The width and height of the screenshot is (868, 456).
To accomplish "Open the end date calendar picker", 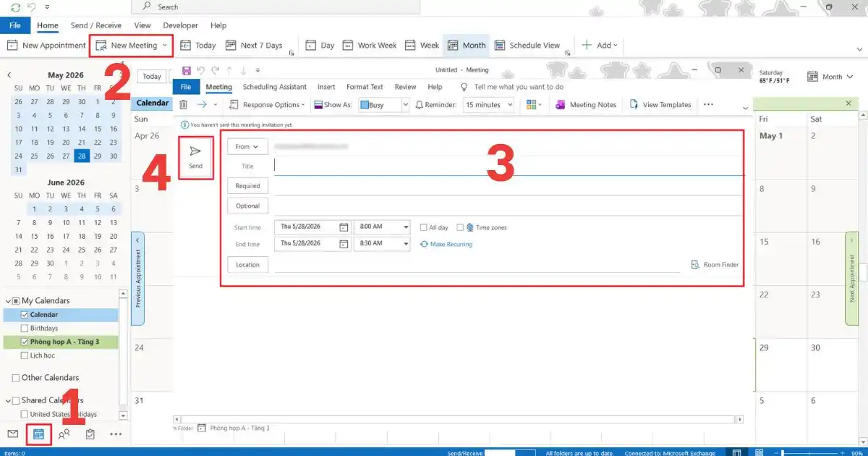I will pyautogui.click(x=344, y=243).
